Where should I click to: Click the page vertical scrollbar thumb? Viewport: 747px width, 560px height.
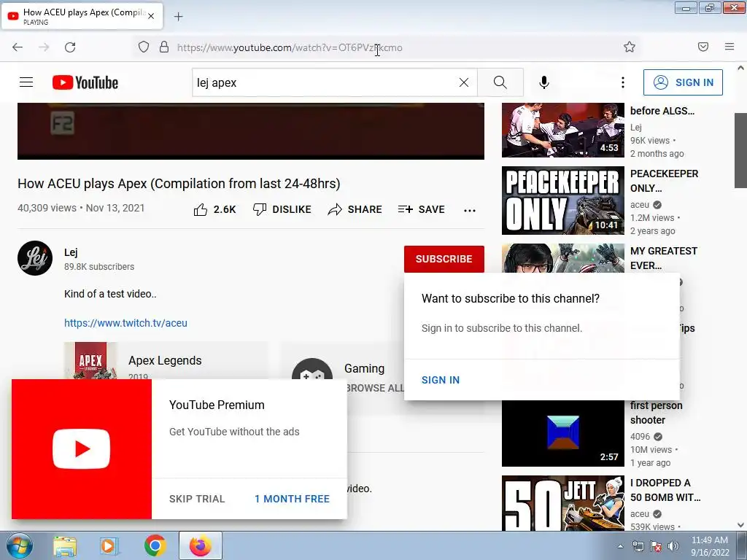740,150
